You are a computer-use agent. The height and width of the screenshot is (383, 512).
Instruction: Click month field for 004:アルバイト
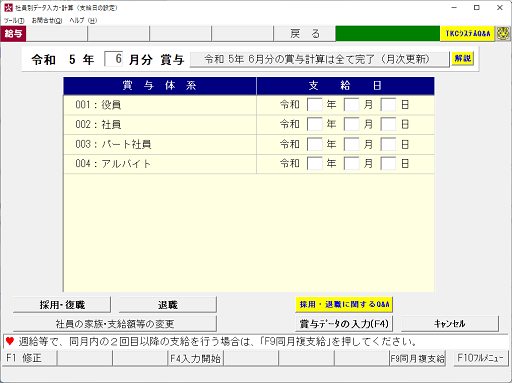pyautogui.click(x=352, y=163)
